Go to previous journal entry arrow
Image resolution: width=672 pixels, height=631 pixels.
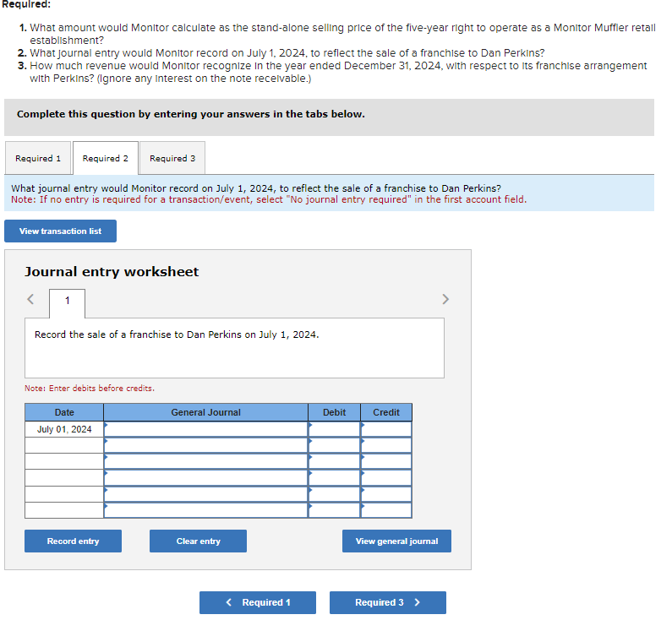pyautogui.click(x=30, y=299)
